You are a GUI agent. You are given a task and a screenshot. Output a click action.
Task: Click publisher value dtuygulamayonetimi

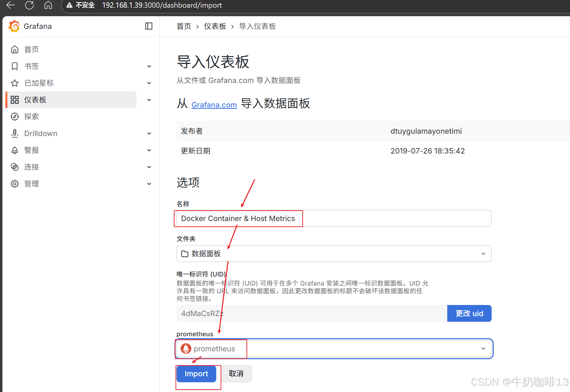point(426,131)
